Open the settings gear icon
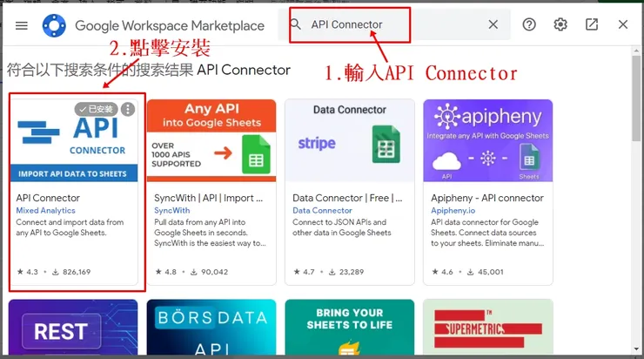This screenshot has height=359, width=644. pos(560,24)
